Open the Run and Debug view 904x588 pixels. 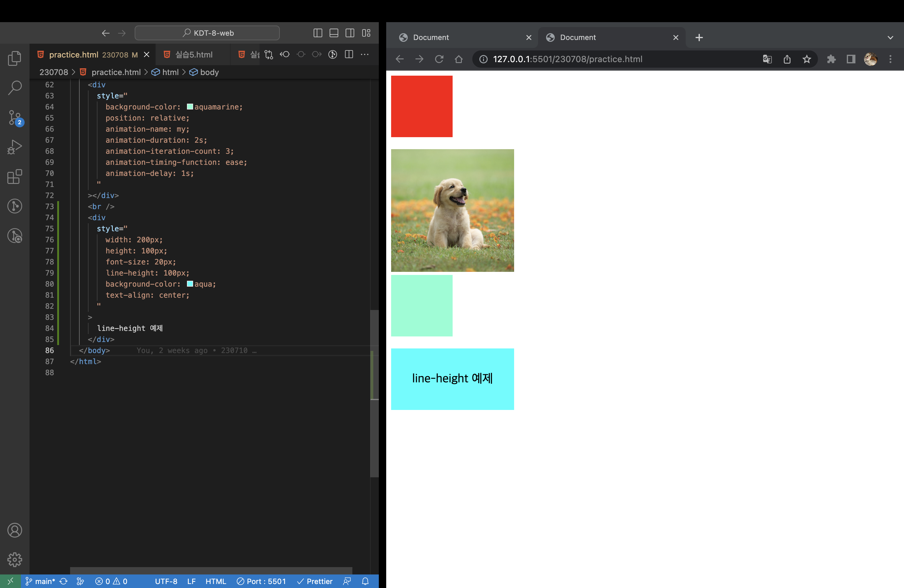pyautogui.click(x=14, y=147)
